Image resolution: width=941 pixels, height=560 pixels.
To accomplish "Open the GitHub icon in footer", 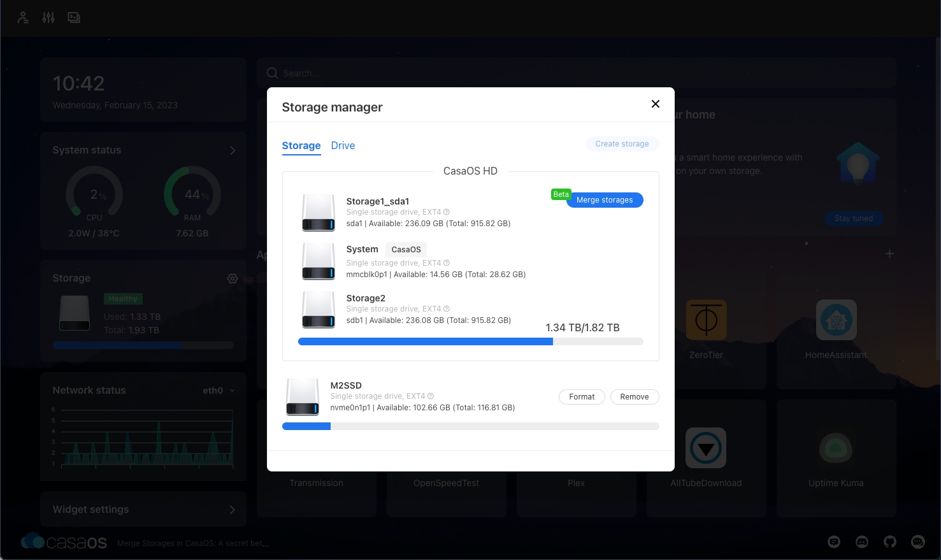I will 890,542.
